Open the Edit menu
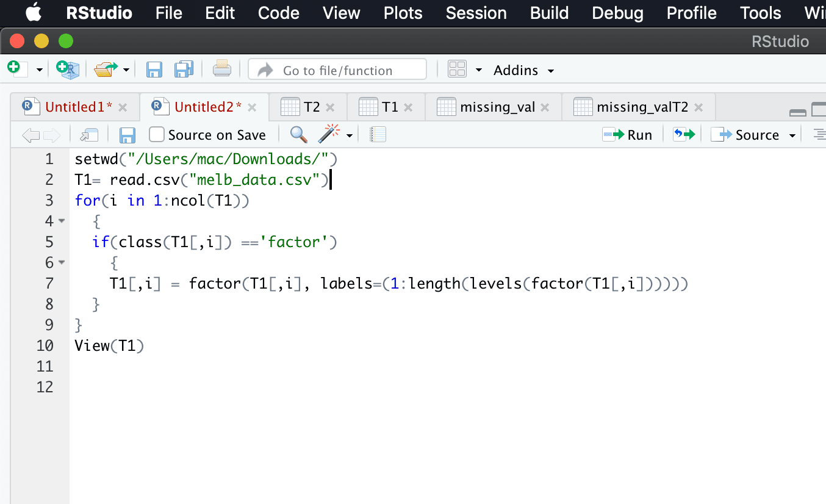The width and height of the screenshot is (826, 504). tap(220, 13)
